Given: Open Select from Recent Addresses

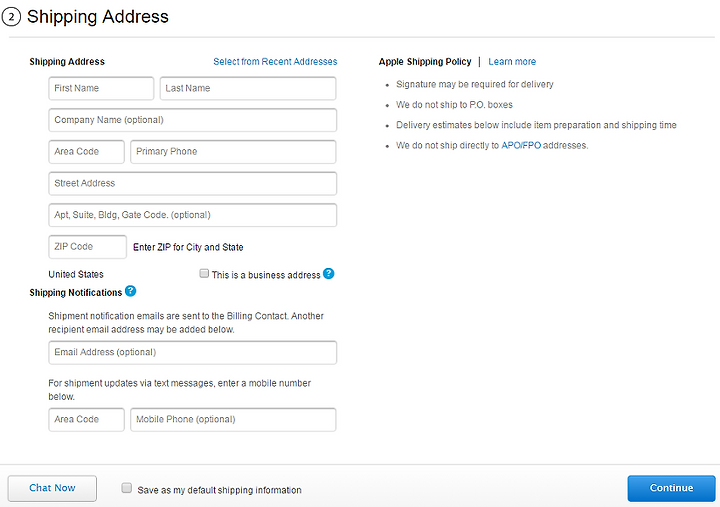Looking at the screenshot, I should click(275, 62).
